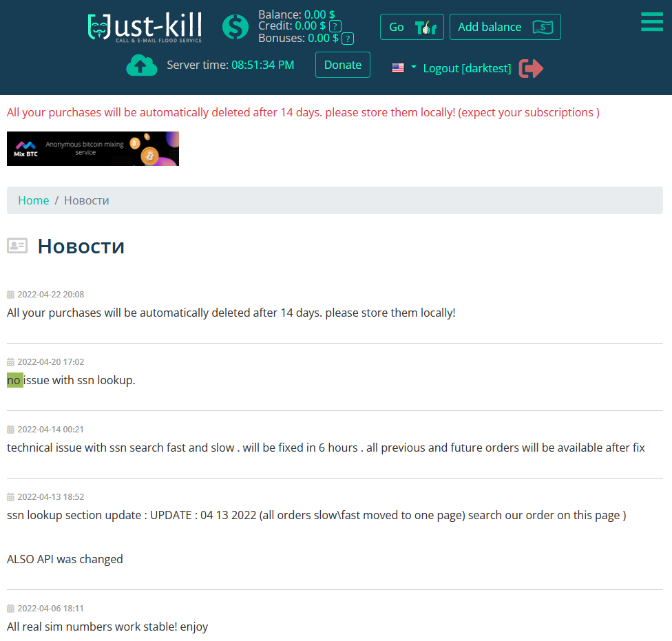Screen dimensions: 672x641
Task: Expand the hamburger navigation menu
Action: click(651, 21)
